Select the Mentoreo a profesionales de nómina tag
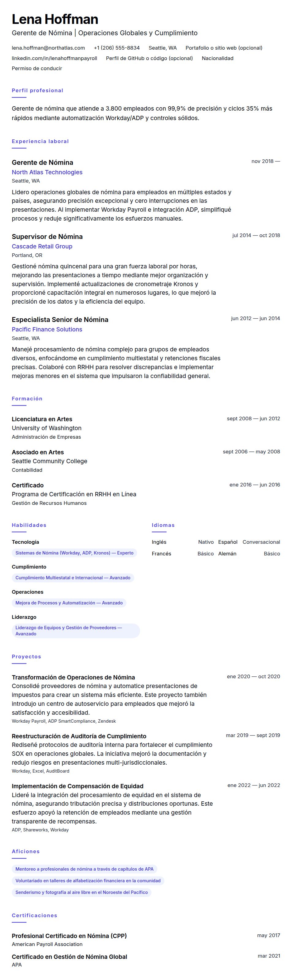This screenshot has width=292, height=980. 85,869
